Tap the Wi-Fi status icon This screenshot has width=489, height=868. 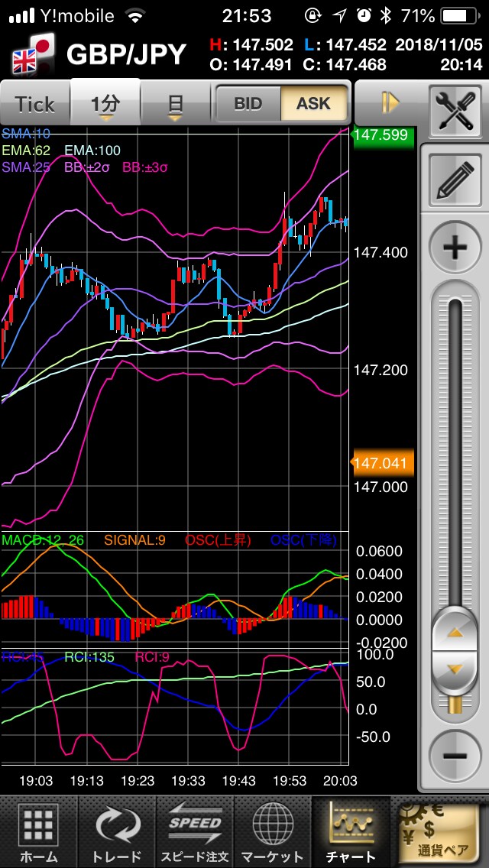pos(134,16)
